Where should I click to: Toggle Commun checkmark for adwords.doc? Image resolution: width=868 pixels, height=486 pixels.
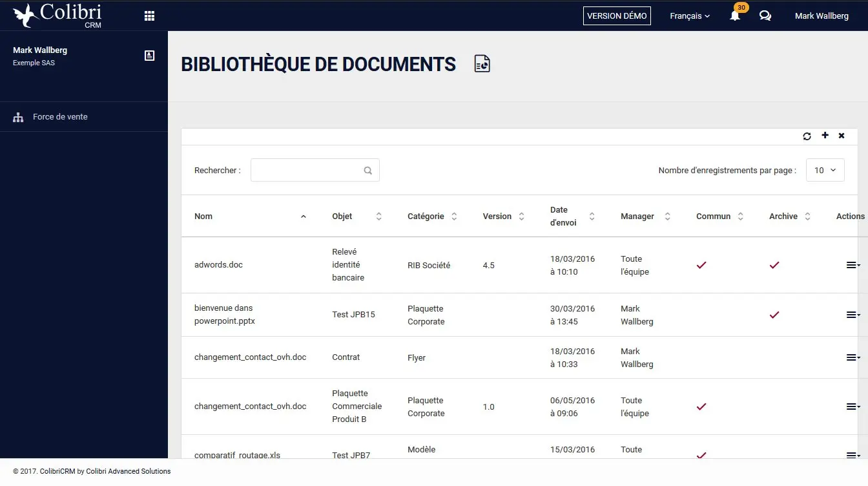click(701, 265)
